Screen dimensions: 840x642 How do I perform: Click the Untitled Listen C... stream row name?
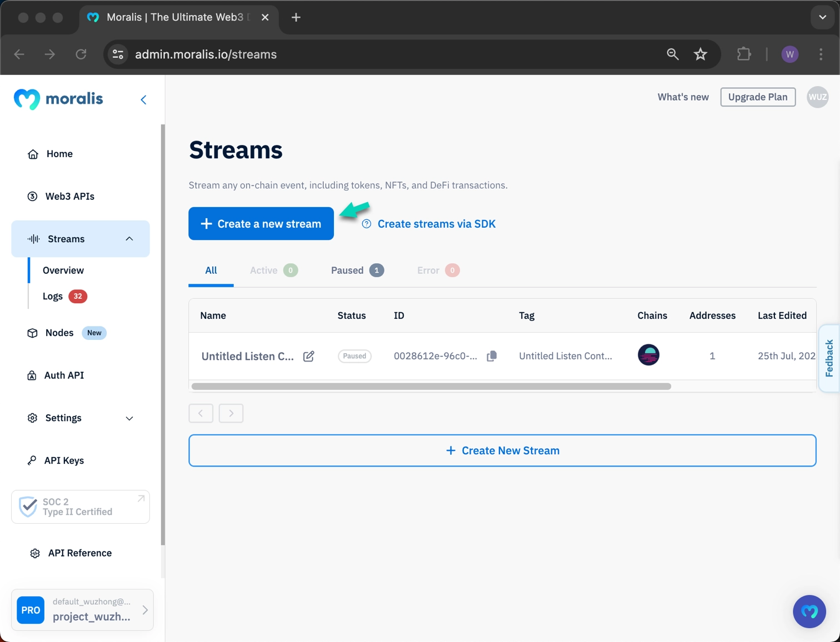(247, 357)
